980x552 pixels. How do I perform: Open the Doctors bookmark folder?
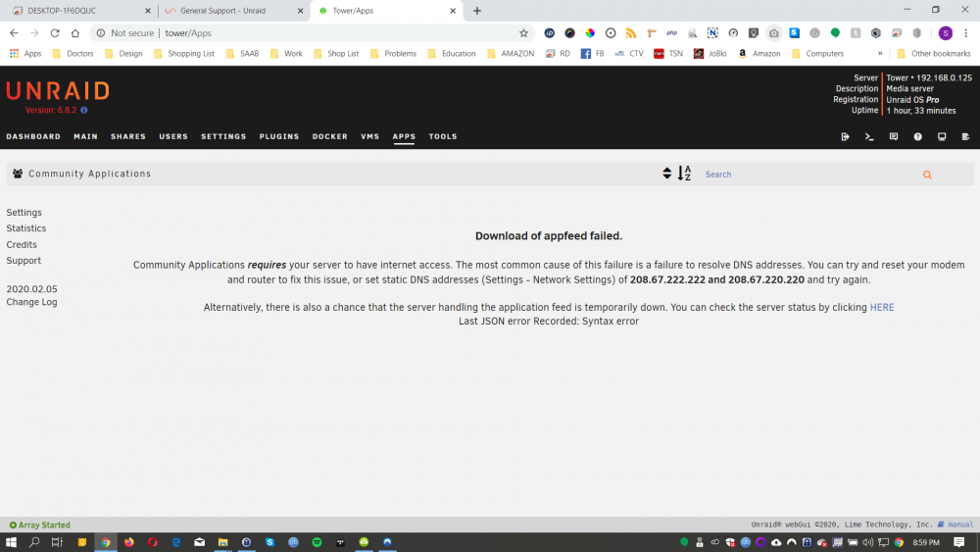[73, 53]
